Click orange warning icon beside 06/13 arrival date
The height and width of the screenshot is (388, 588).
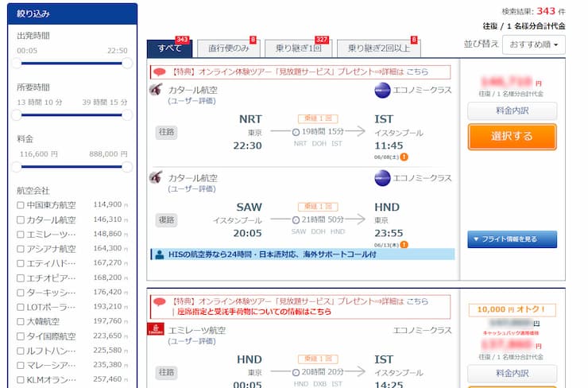(404, 245)
